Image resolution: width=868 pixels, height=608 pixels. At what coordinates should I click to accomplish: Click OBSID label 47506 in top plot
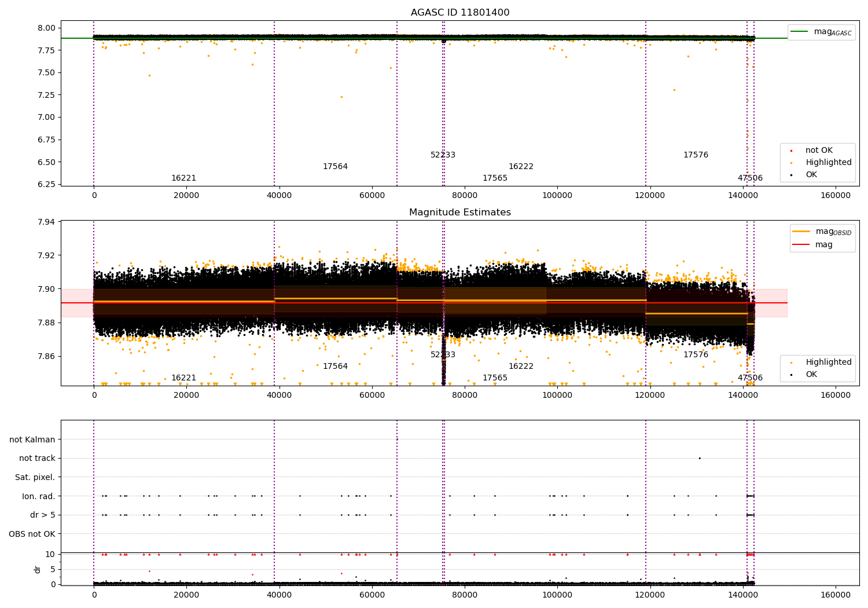750,178
